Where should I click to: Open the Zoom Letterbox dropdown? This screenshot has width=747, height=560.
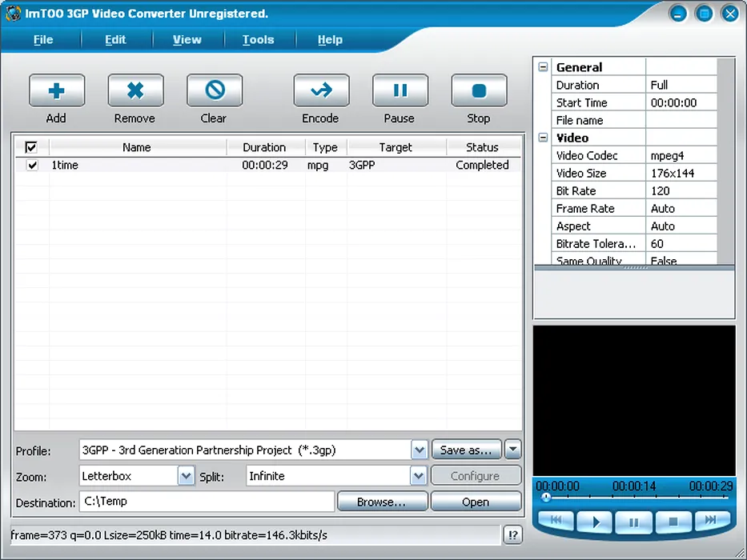(x=186, y=476)
